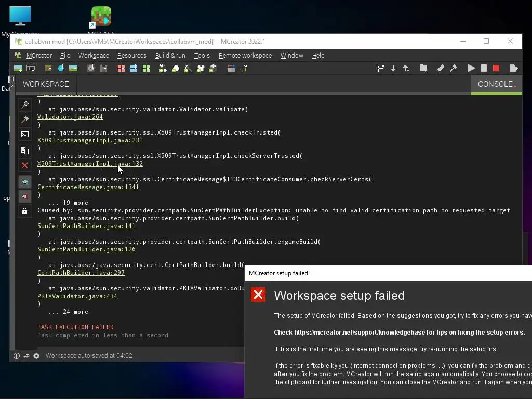Copy console log with documents icon
The height and width of the screenshot is (399, 532).
25,150
